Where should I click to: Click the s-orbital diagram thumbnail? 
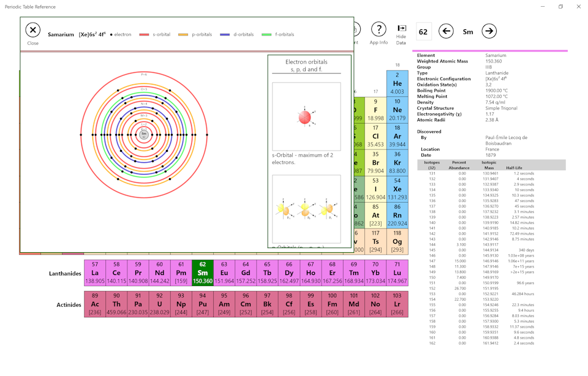[x=306, y=116]
